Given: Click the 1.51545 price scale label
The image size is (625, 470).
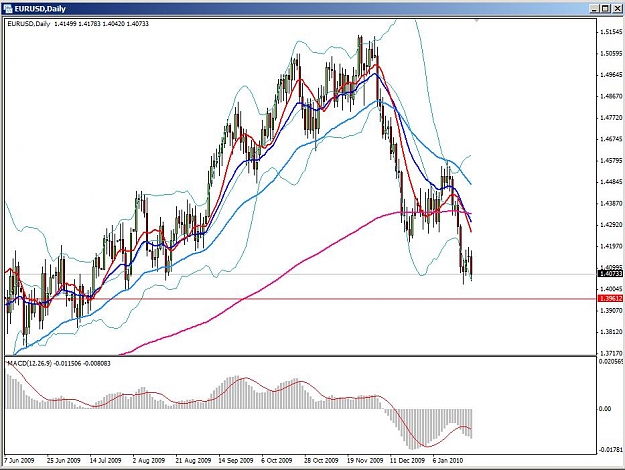Looking at the screenshot, I should (611, 32).
